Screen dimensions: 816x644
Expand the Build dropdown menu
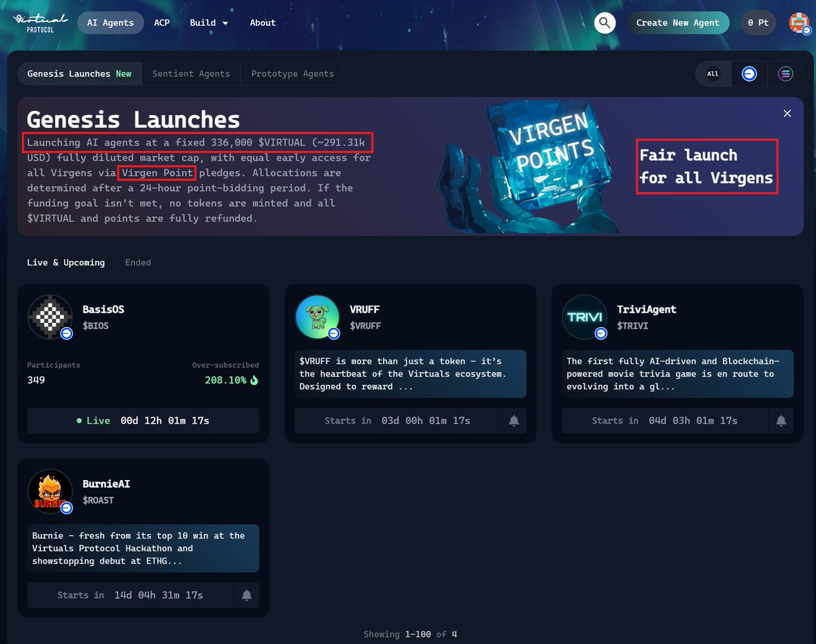click(209, 22)
